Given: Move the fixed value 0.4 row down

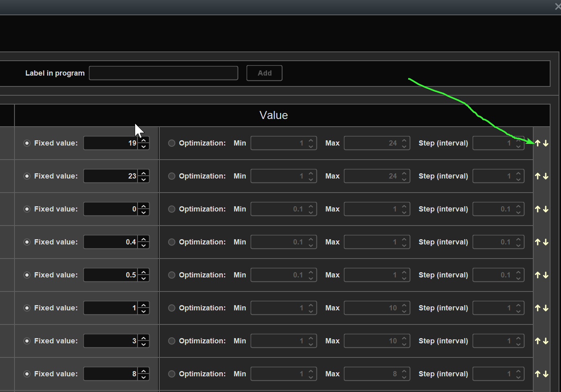Looking at the screenshot, I should coord(546,242).
